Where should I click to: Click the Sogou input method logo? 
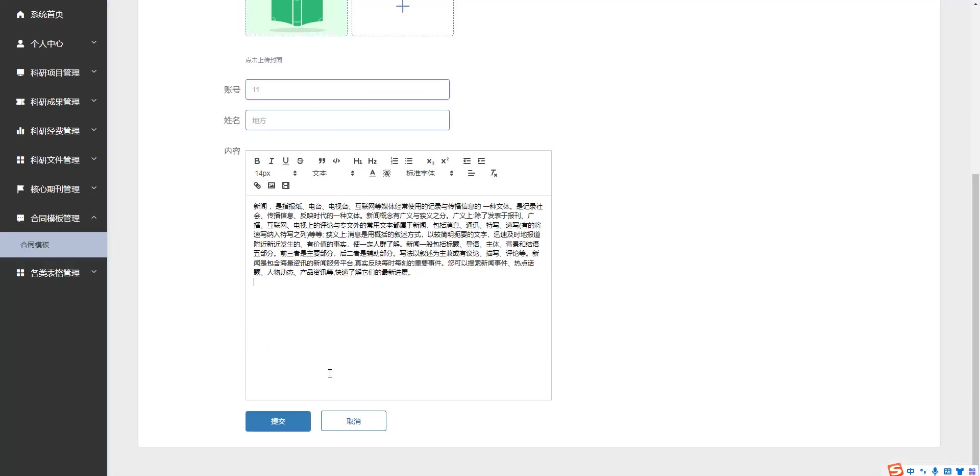pos(896,470)
